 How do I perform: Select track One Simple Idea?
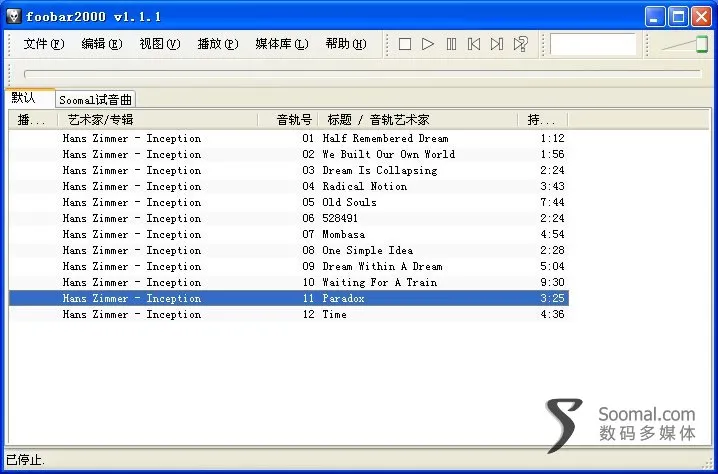coord(289,251)
